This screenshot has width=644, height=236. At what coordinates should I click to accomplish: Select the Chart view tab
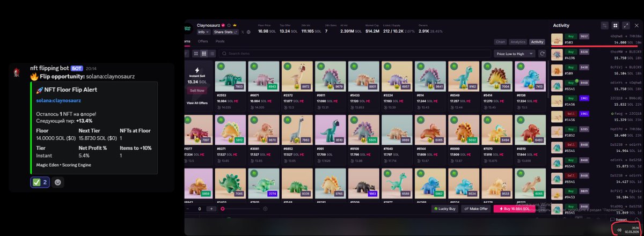click(x=500, y=42)
